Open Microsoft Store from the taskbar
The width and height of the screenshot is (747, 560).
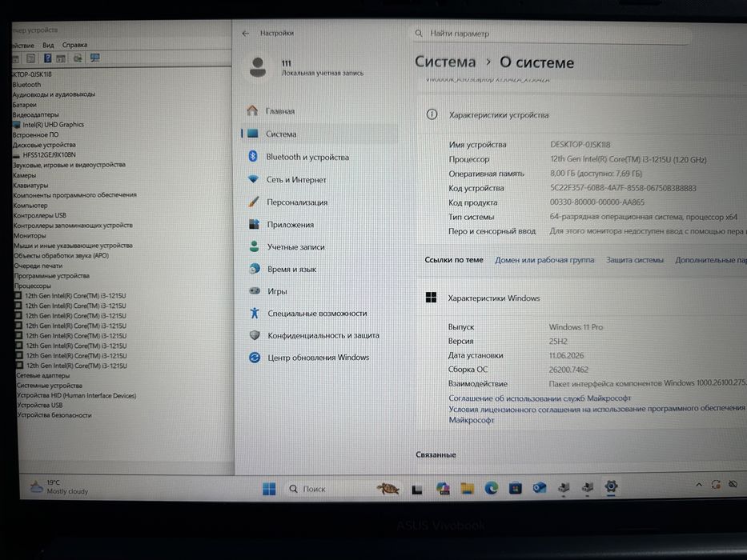(x=515, y=488)
